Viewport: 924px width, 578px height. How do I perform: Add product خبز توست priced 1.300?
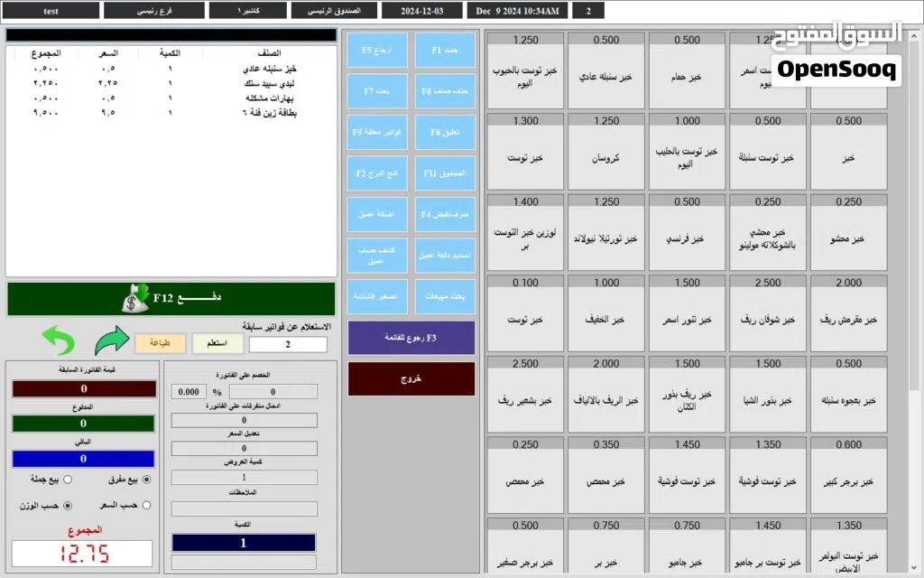pos(525,152)
